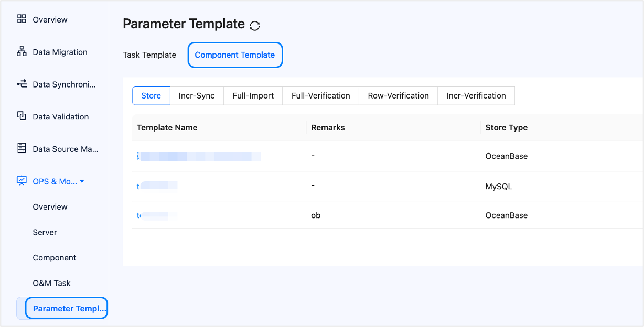Click the Data Migration hierarchy icon

point(22,51)
